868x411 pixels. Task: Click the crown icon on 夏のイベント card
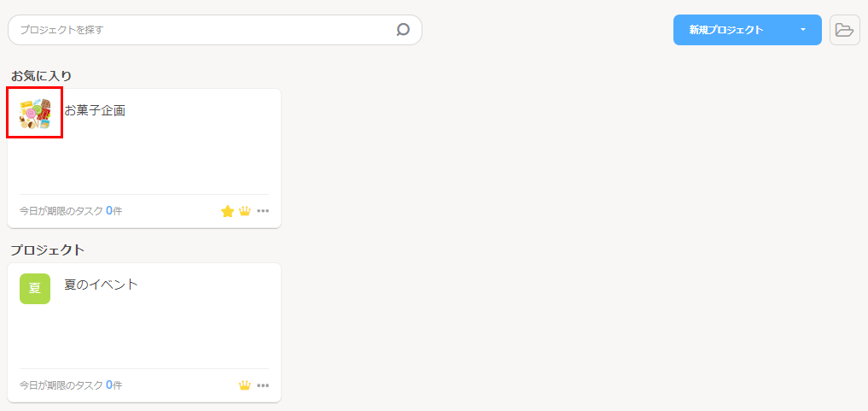[245, 385]
